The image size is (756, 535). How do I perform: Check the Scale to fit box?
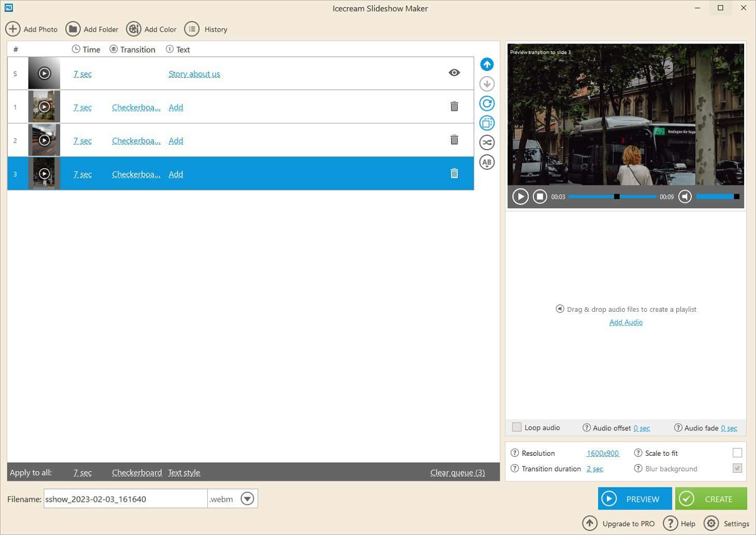[737, 453]
